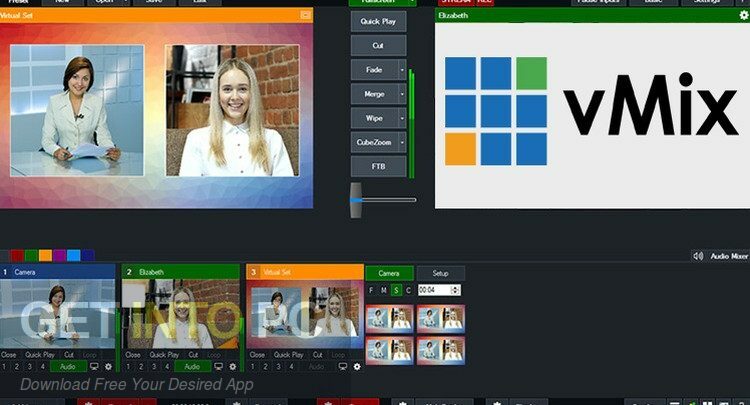Screen dimensions: 750x405
Task: Click Quick Play on the Camera input
Action: point(40,355)
